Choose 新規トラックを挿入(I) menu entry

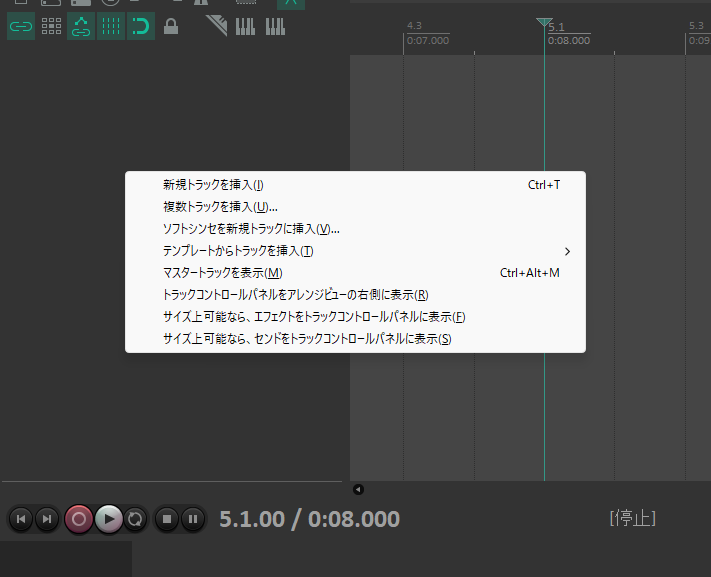355,185
